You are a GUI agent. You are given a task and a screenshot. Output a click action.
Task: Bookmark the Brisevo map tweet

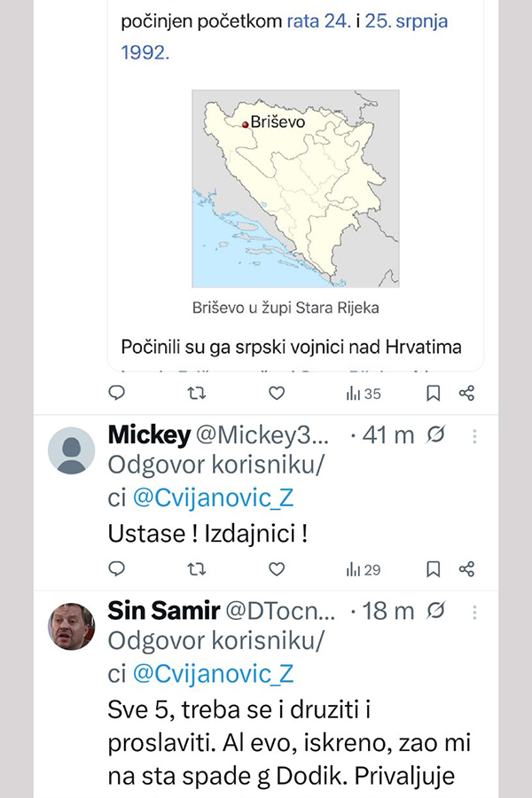pyautogui.click(x=433, y=392)
